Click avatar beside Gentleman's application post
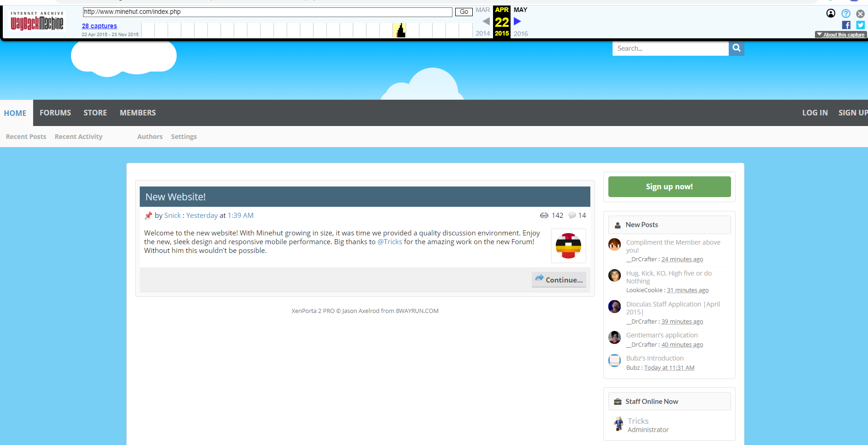The height and width of the screenshot is (445, 868). click(x=615, y=337)
